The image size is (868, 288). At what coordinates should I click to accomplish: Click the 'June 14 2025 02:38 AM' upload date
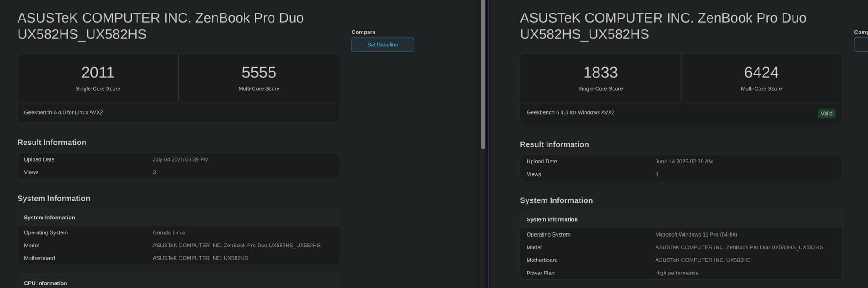(x=684, y=161)
